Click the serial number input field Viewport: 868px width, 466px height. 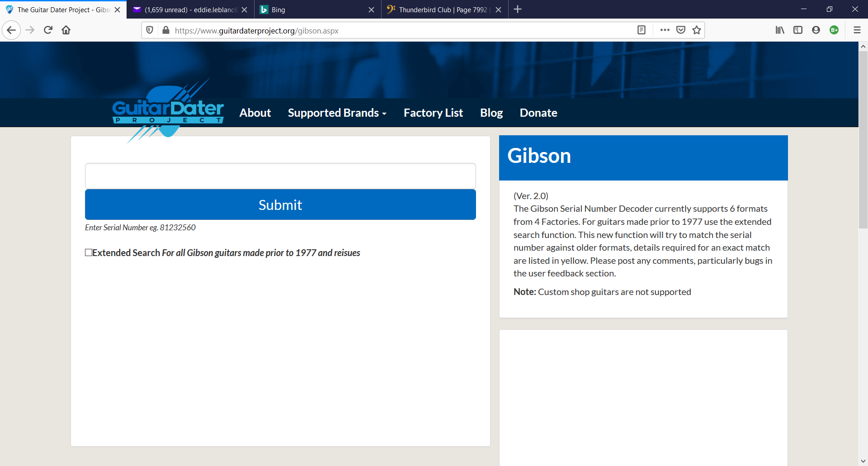tap(280, 176)
